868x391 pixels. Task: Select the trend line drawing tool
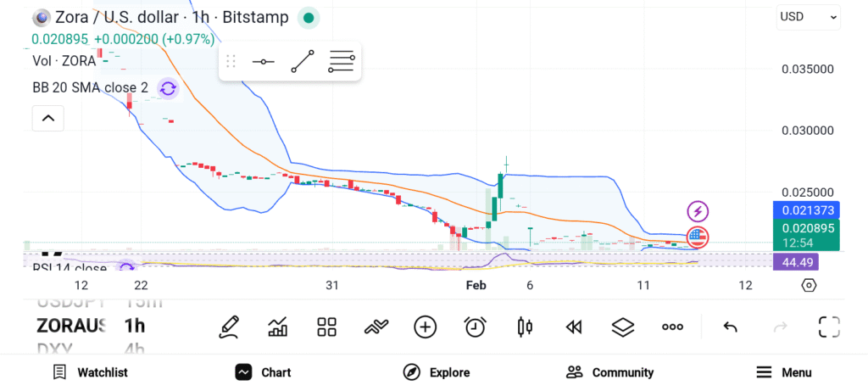coord(302,62)
